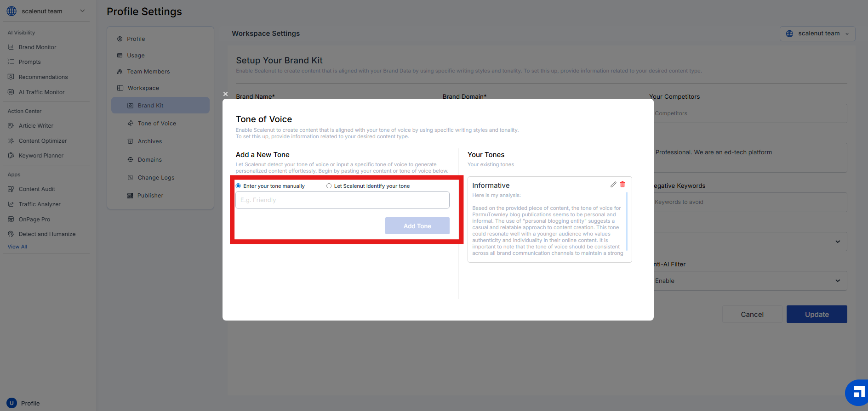This screenshot has height=411, width=868.
Task: Click the Informative tone description scrollbar
Action: (x=627, y=220)
